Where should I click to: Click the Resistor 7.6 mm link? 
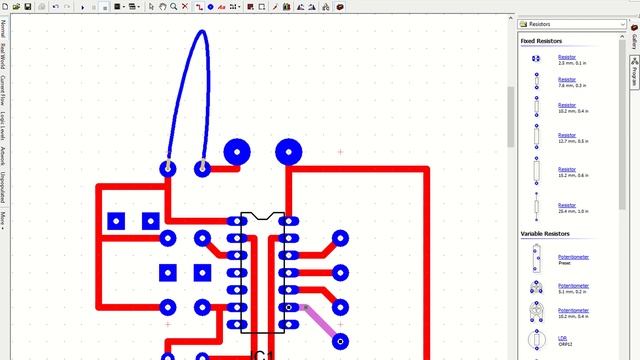(567, 80)
